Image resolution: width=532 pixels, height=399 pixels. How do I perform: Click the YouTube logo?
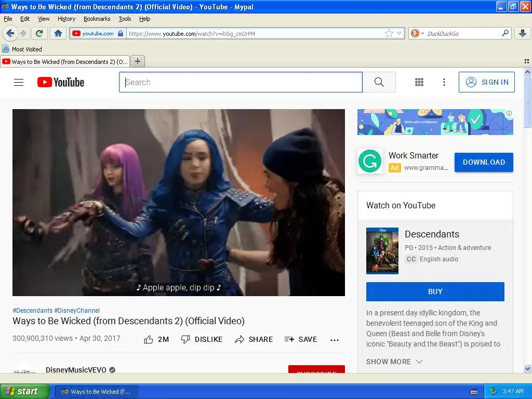(61, 82)
